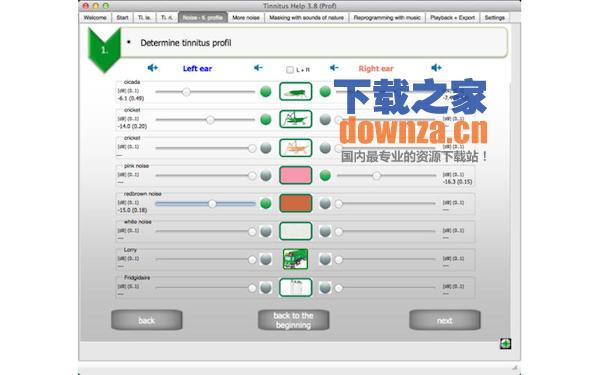The image size is (600, 375).
Task: Click the Fridgidaire refrigerator image
Action: tap(295, 287)
